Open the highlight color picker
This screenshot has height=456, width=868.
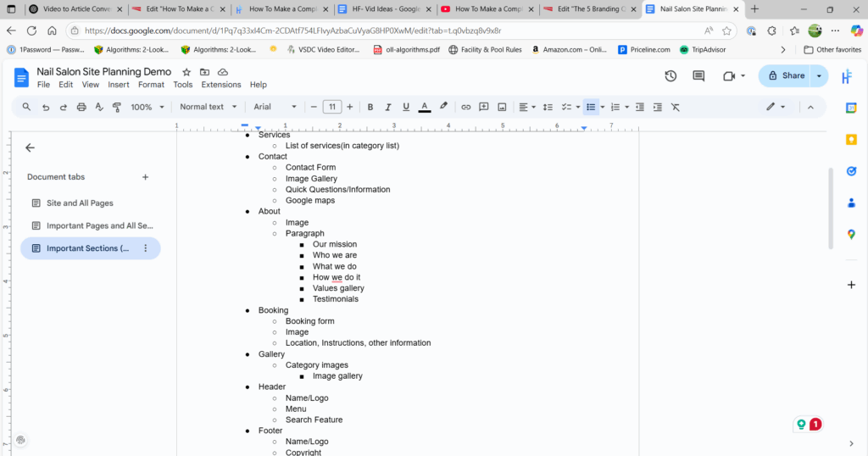[x=443, y=107]
